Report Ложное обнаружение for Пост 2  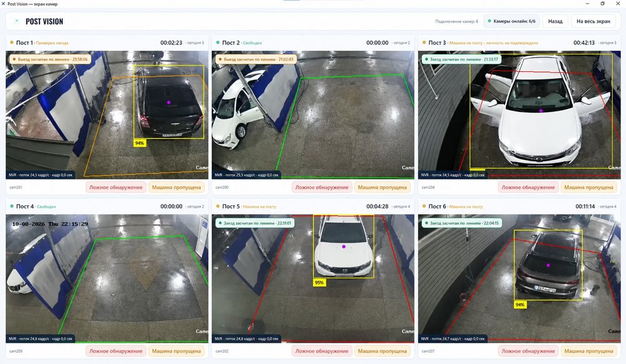coord(322,188)
